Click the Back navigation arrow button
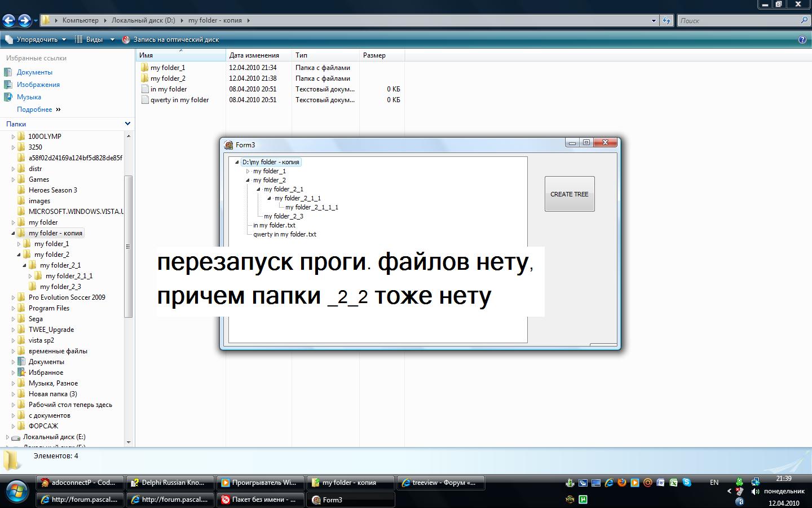 click(8, 21)
